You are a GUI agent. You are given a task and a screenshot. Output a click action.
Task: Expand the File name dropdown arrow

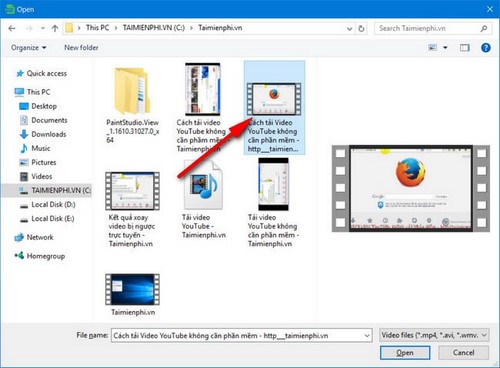[x=367, y=336]
